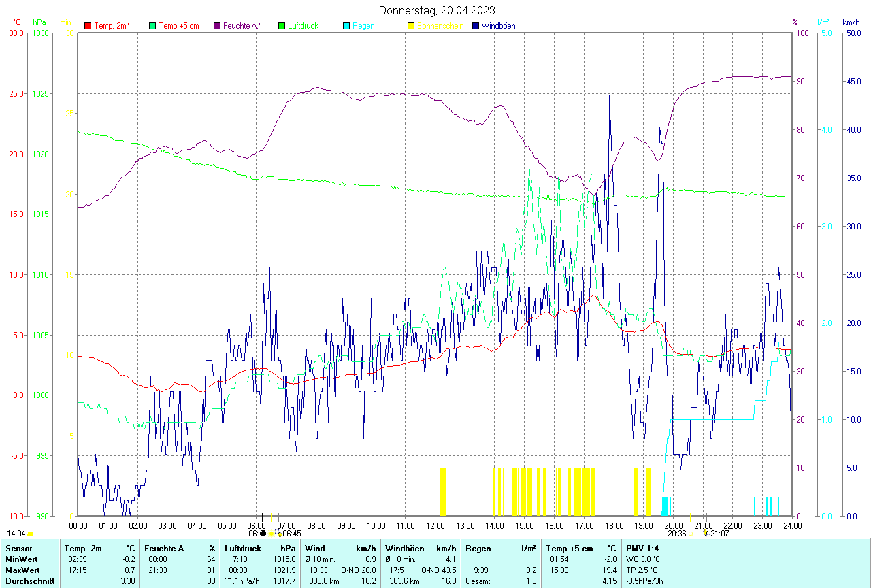Click the 'Wind' column header in table

click(x=315, y=548)
